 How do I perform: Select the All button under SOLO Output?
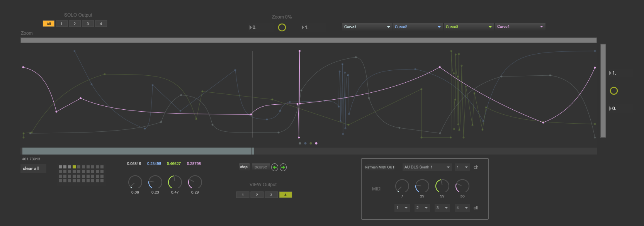coord(49,24)
